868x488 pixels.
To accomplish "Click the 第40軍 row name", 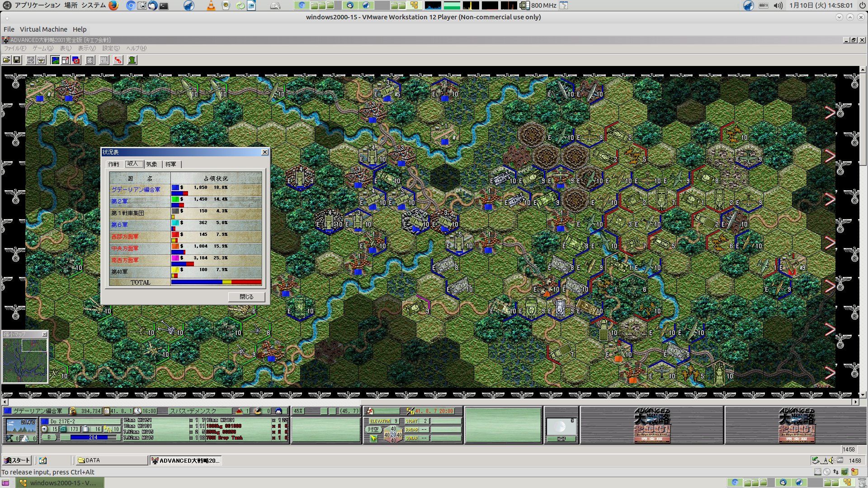I will tap(119, 272).
